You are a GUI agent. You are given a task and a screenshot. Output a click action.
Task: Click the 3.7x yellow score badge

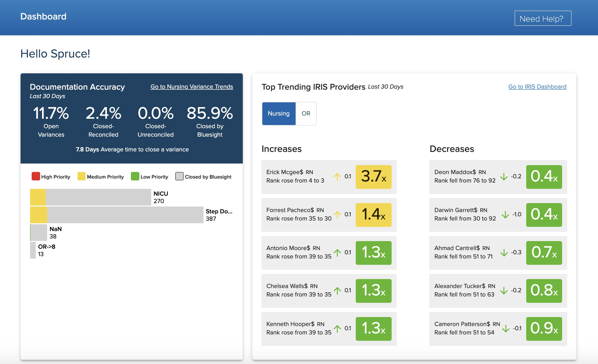pyautogui.click(x=373, y=177)
